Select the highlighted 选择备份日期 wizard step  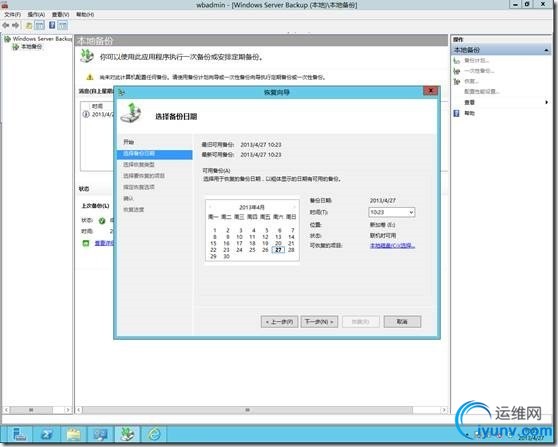click(x=155, y=154)
